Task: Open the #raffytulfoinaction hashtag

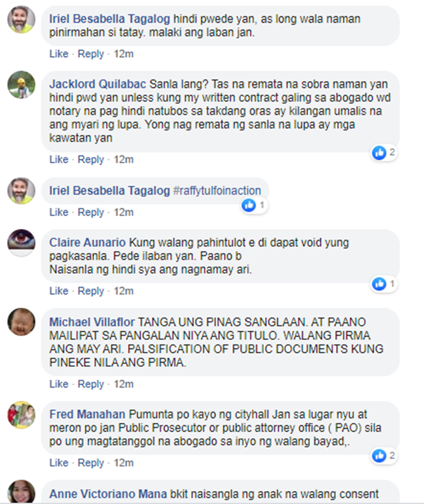Action: (x=217, y=191)
